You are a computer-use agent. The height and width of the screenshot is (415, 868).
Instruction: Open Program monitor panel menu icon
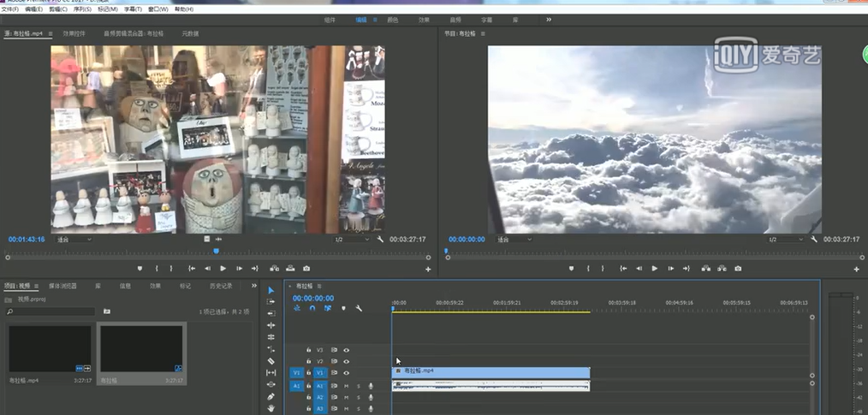[483, 33]
